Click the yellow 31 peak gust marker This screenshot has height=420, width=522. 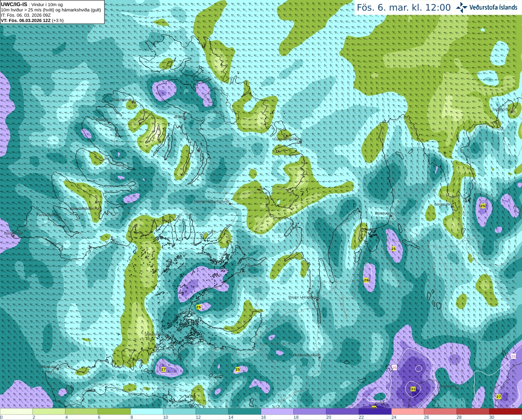413,389
